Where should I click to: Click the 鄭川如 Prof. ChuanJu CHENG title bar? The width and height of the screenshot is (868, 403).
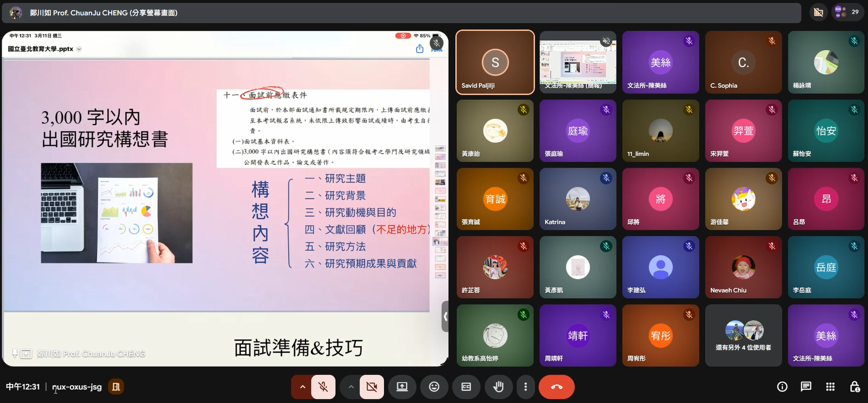[x=401, y=13]
